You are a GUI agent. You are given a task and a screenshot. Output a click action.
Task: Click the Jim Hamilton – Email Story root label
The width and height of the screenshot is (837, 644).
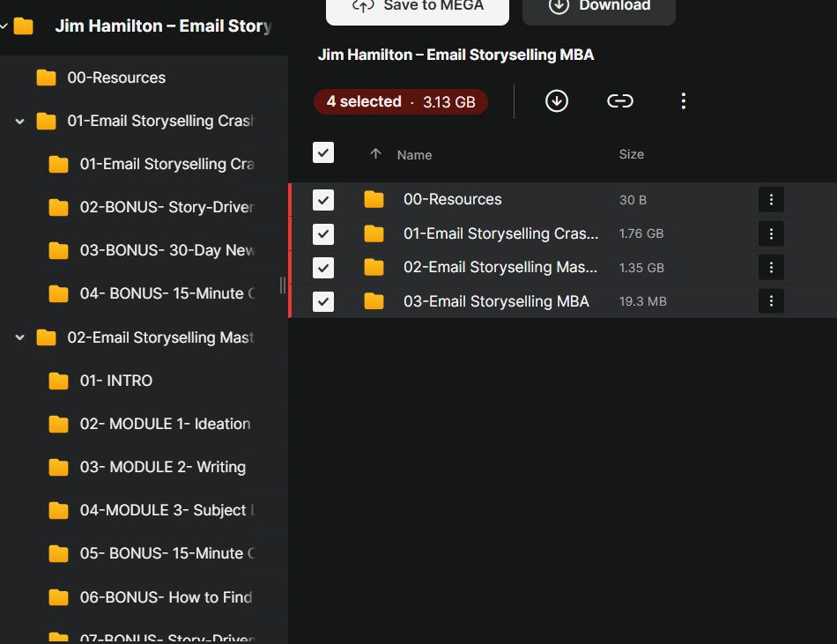click(163, 26)
